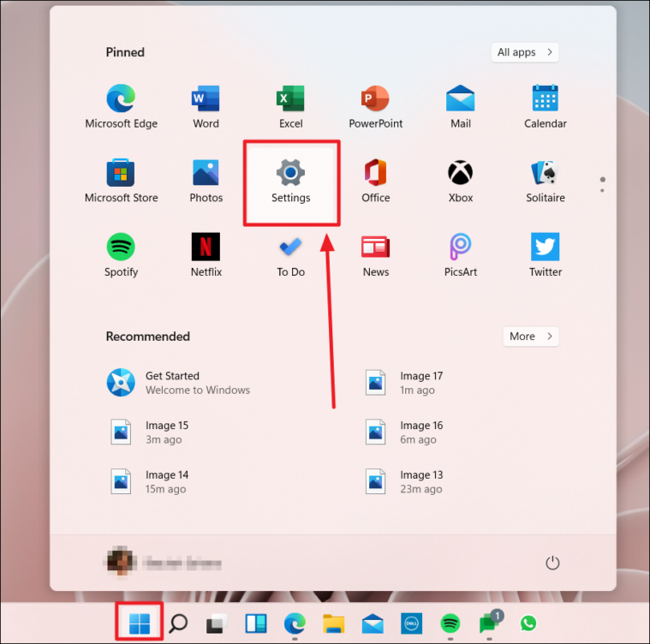Open the Twitter app
Screen dimensions: 650x644
(546, 255)
